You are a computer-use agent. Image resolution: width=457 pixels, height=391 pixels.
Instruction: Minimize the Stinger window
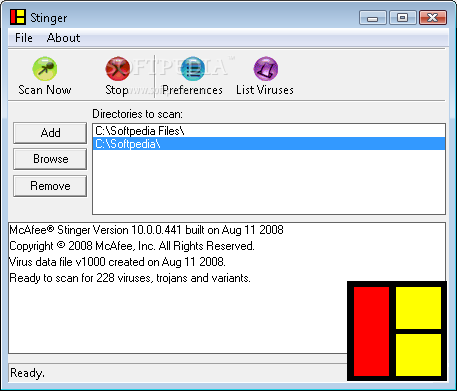point(373,17)
